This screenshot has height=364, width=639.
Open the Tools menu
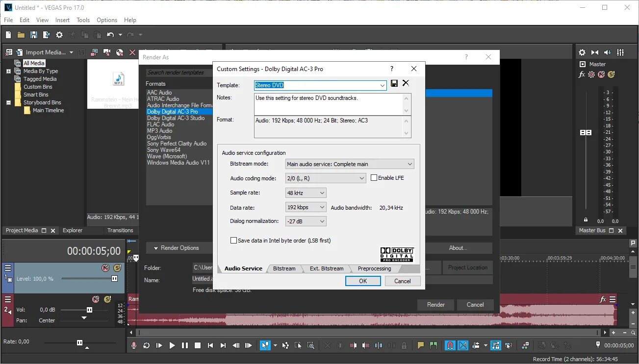[83, 20]
